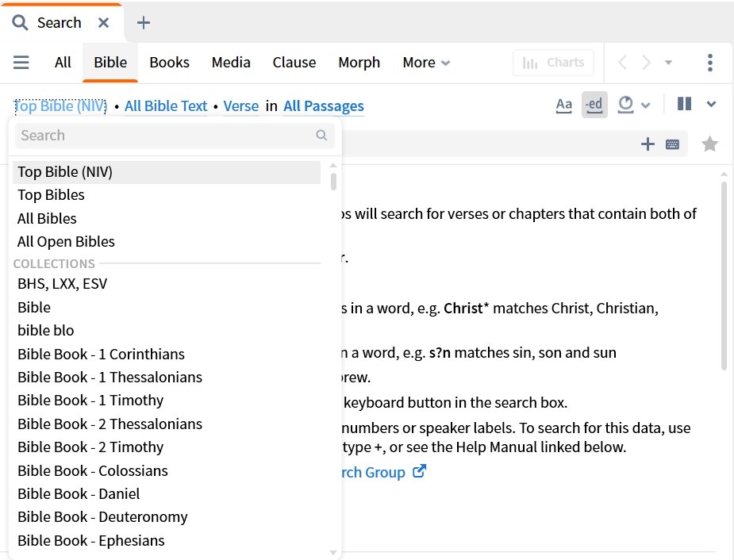Click the All Bible Text link
Viewport: 734px width, 560px height.
point(166,106)
